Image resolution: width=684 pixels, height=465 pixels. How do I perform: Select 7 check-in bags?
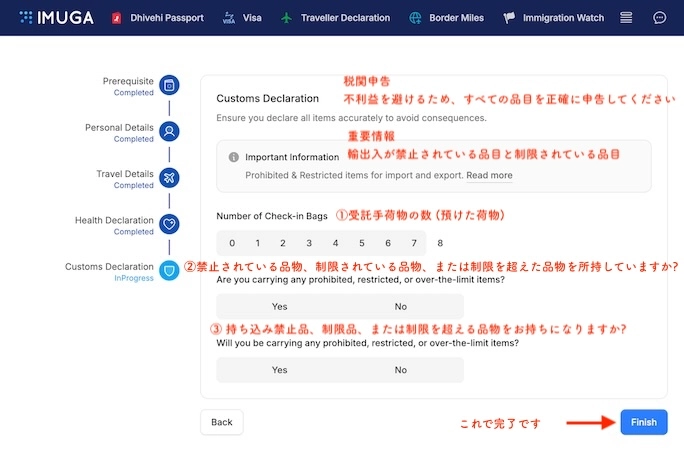[x=414, y=243]
